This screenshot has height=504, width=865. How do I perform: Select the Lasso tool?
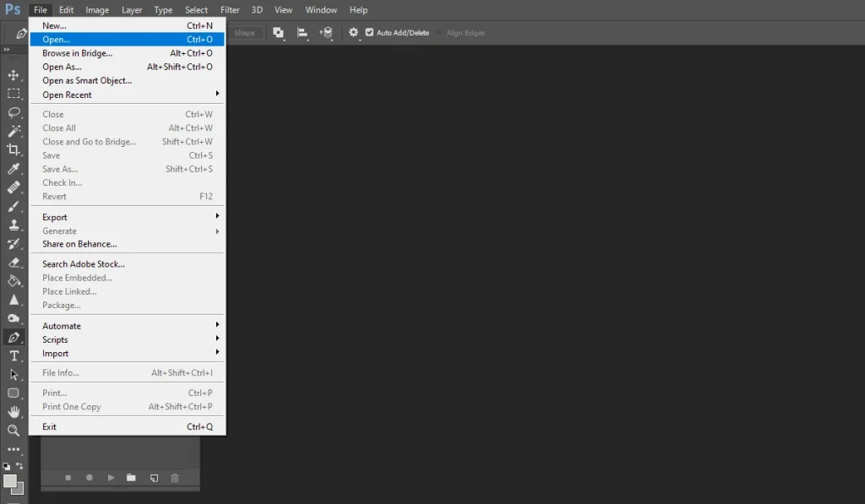(x=14, y=112)
